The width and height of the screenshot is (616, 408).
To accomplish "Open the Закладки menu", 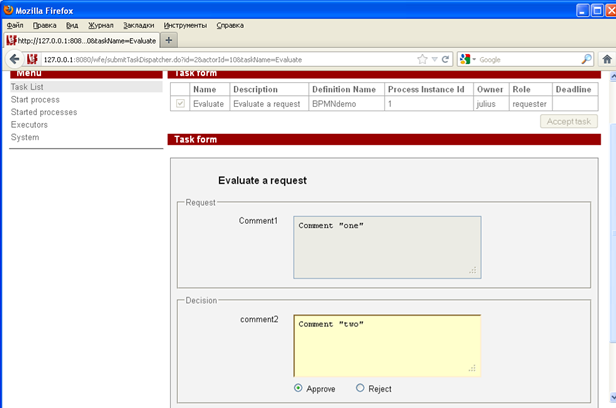I will (x=139, y=26).
